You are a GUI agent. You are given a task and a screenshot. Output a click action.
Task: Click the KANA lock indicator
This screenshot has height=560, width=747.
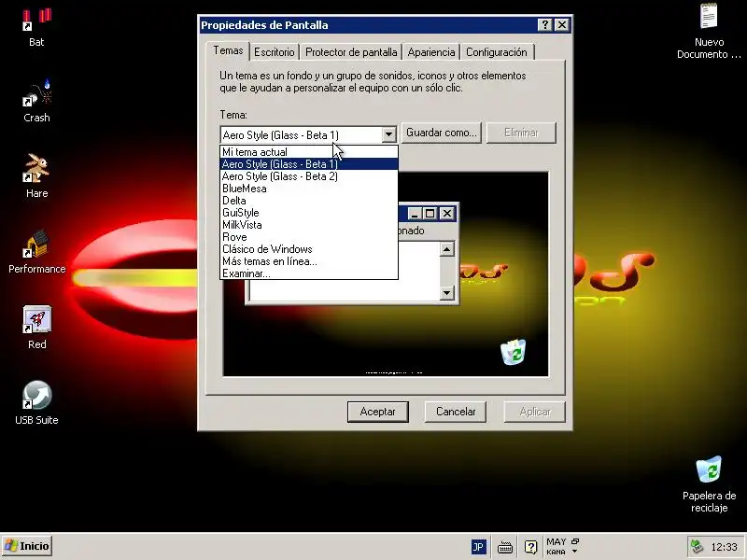[556, 552]
